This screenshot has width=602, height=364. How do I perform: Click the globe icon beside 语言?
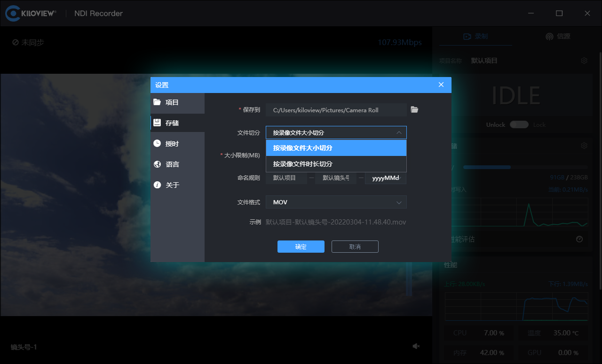click(157, 164)
